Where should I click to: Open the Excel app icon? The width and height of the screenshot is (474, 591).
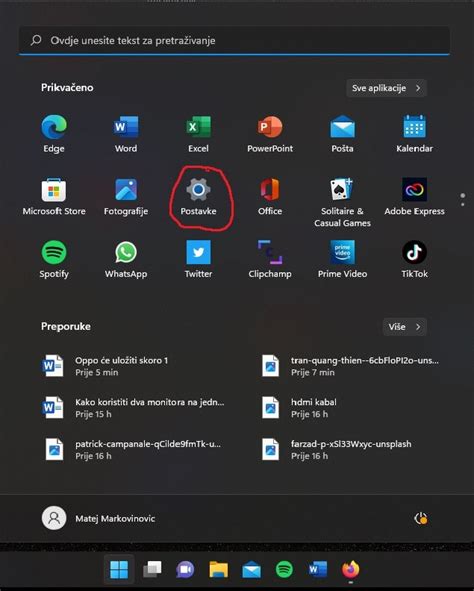198,134
